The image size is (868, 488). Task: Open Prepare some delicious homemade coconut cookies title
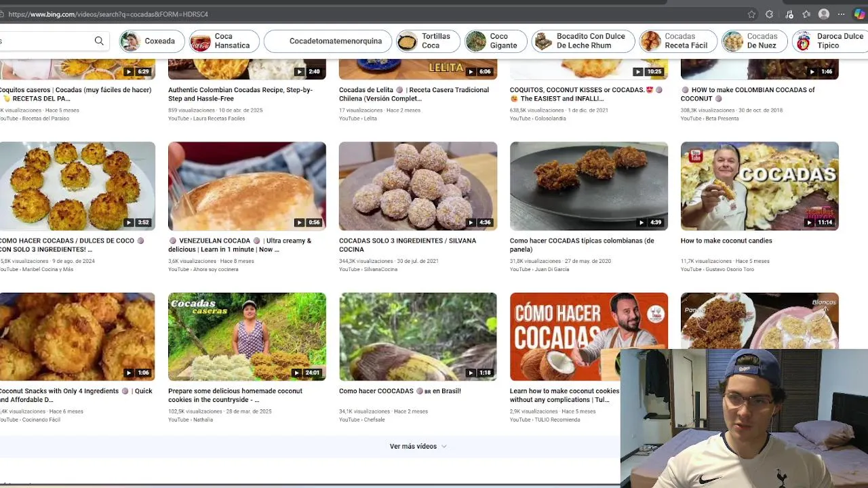(x=235, y=396)
